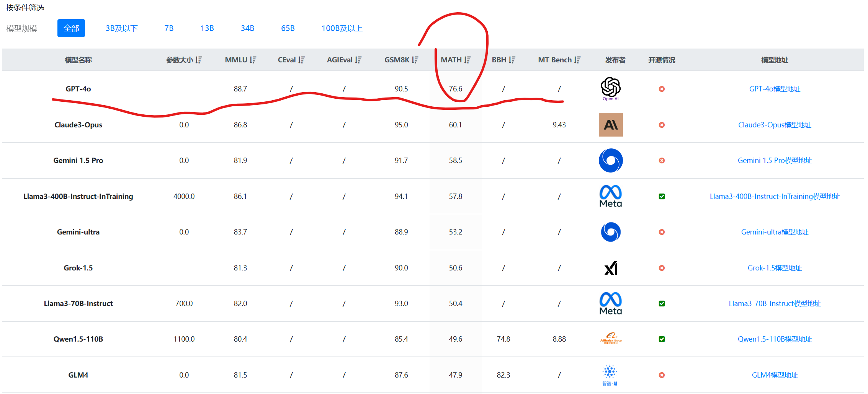868x394 pixels.
Task: Open the Qwen1.5-110B模型地址 link
Action: coord(775,339)
